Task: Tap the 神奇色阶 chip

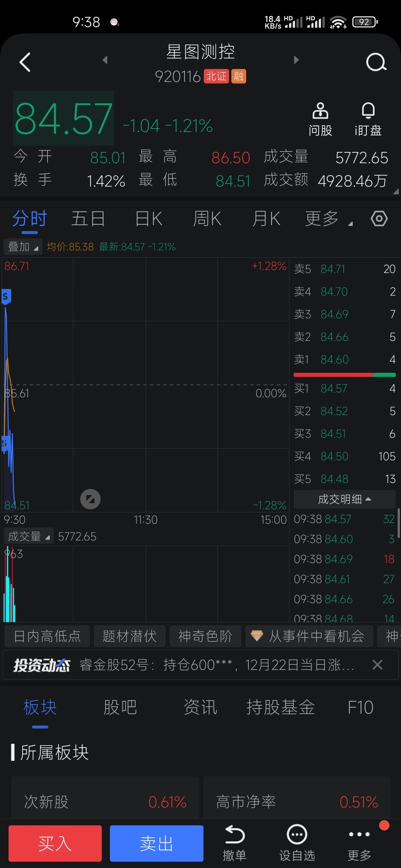Action: [205, 636]
